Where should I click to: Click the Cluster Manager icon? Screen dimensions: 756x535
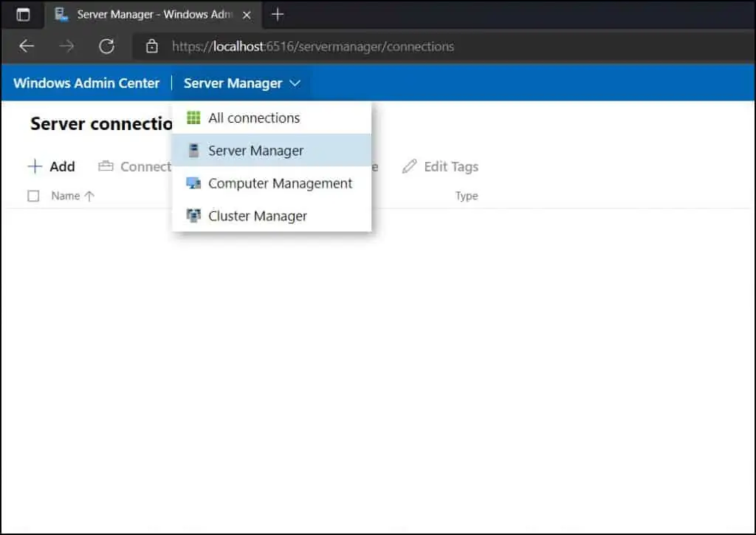point(193,216)
